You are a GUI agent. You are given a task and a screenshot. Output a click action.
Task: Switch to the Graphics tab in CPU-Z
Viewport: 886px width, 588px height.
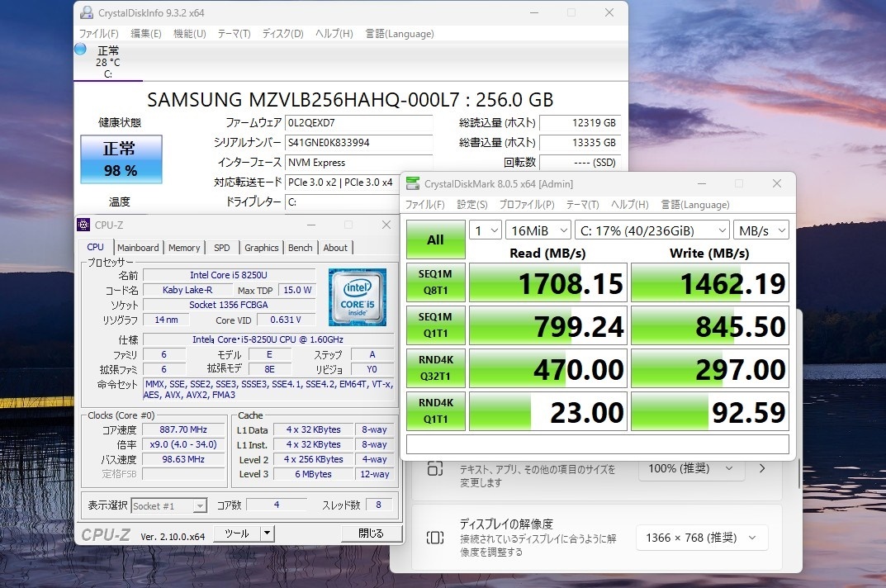pyautogui.click(x=261, y=248)
